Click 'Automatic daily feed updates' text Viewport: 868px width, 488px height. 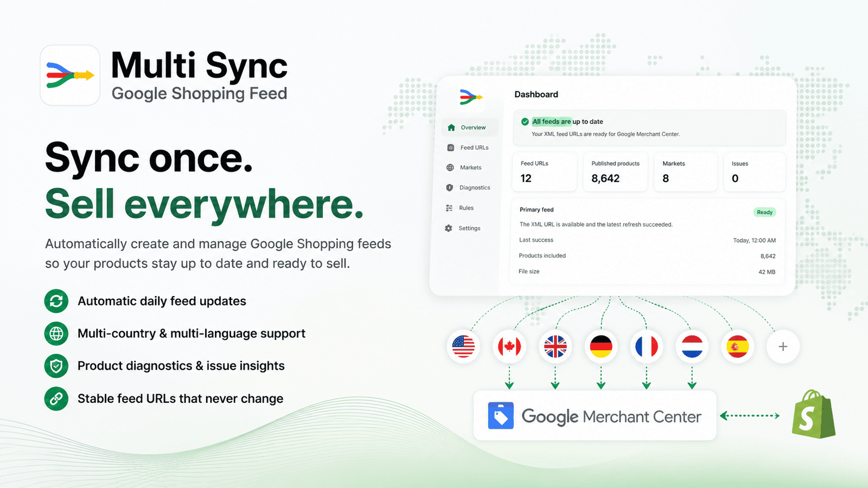162,301
